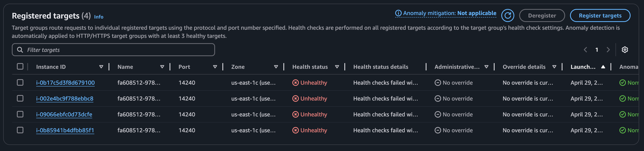Click the Port column header

[184, 67]
